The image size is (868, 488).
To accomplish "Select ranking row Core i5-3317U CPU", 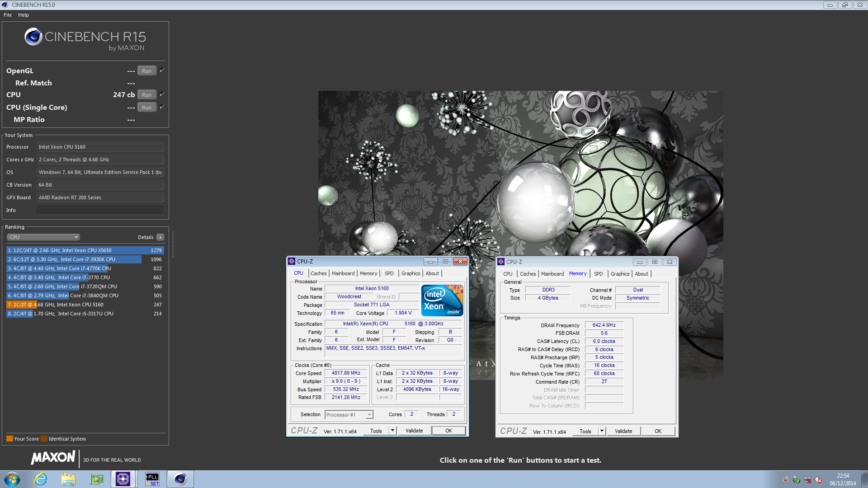I will [85, 314].
